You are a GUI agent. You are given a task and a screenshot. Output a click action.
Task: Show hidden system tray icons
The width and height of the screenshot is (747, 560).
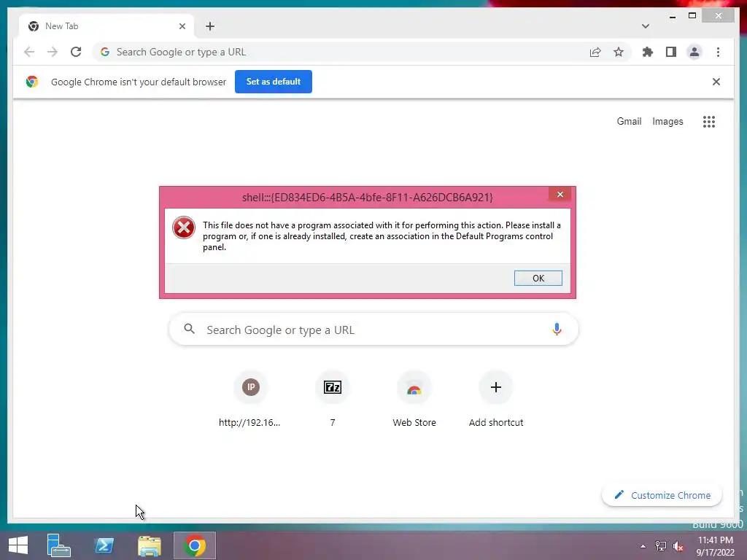click(x=643, y=546)
